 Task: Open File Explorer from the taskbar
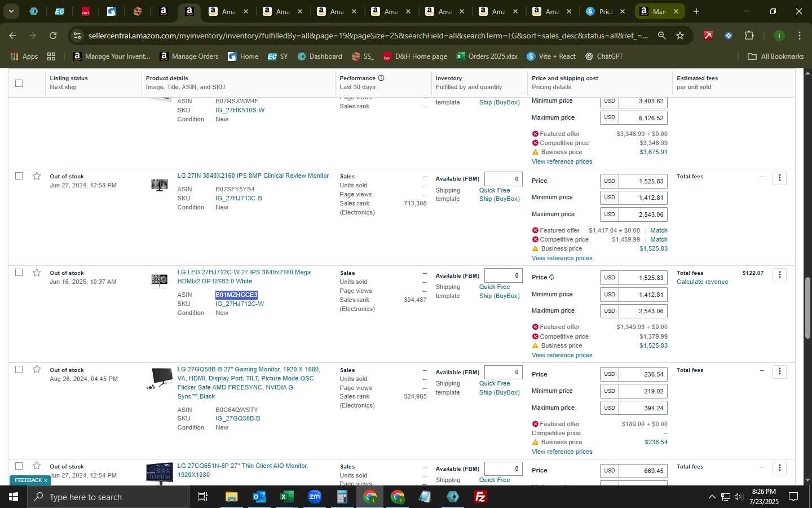pos(232,497)
